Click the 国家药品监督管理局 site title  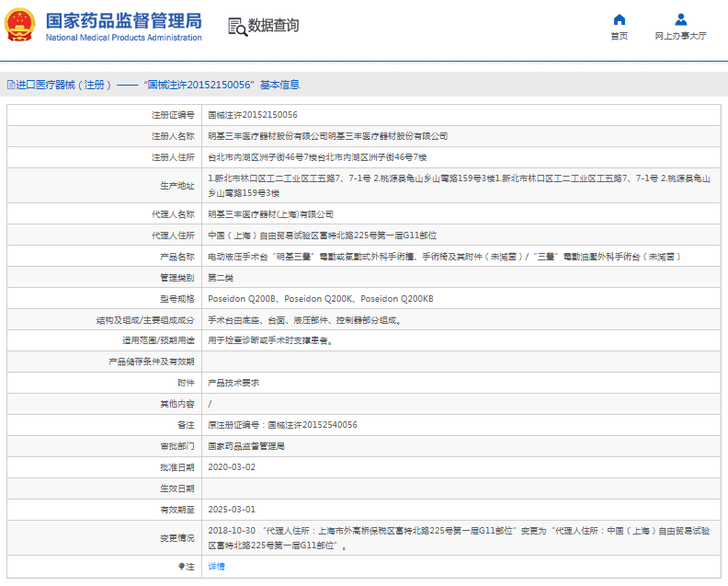pyautogui.click(x=123, y=20)
